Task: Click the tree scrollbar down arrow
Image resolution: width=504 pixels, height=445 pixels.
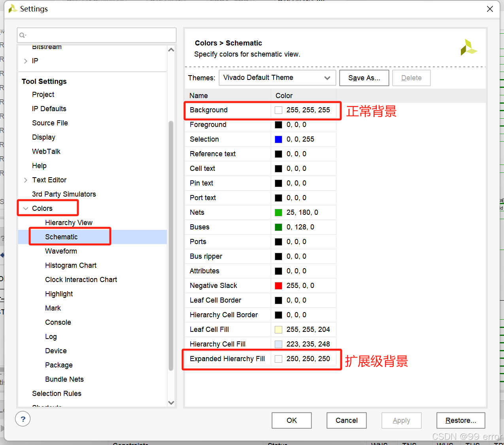Action: [x=171, y=403]
